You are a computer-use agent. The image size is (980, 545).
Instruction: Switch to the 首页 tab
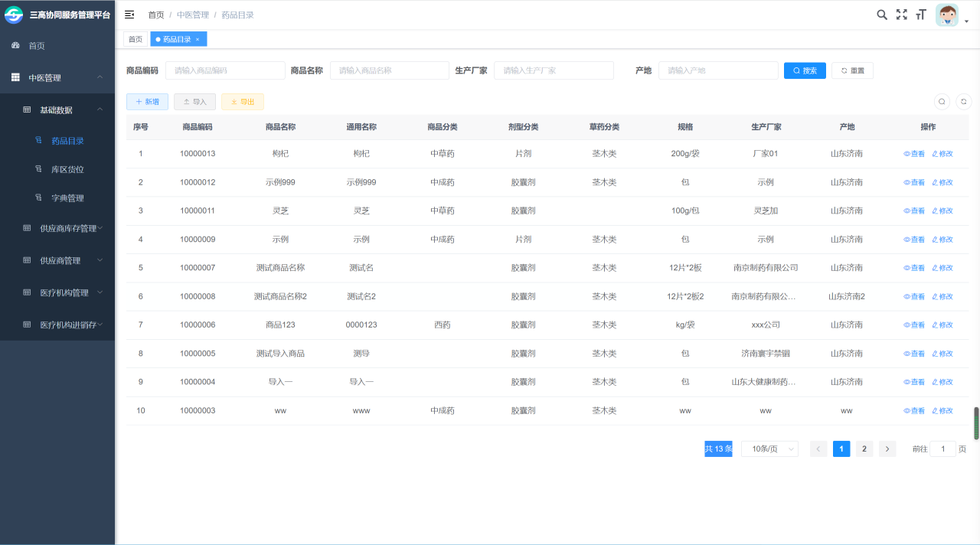pos(135,39)
